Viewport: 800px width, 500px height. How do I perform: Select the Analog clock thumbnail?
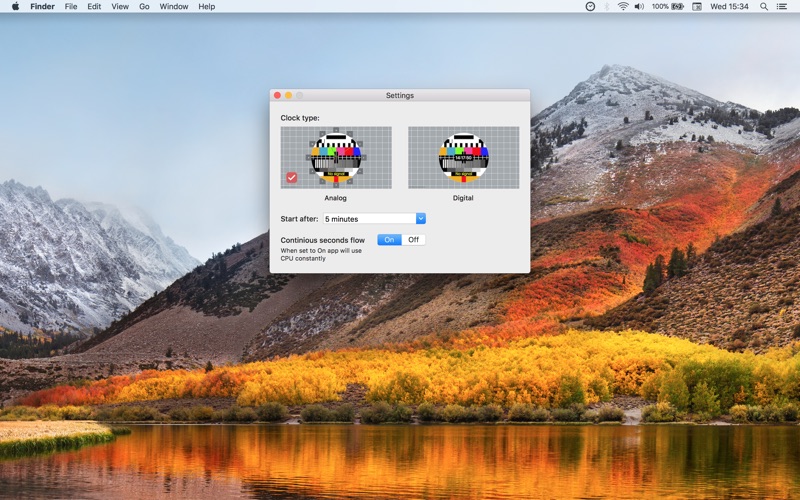click(x=336, y=158)
